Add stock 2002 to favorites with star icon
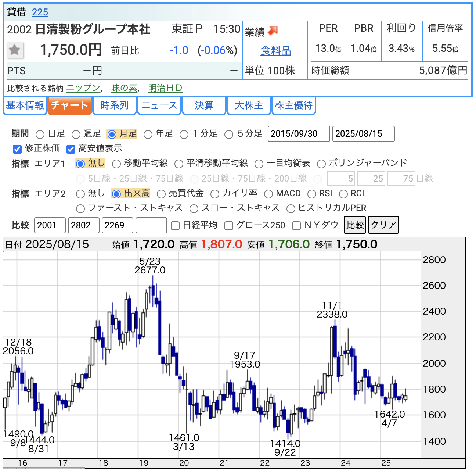The height and width of the screenshot is (469, 476). click(x=15, y=50)
